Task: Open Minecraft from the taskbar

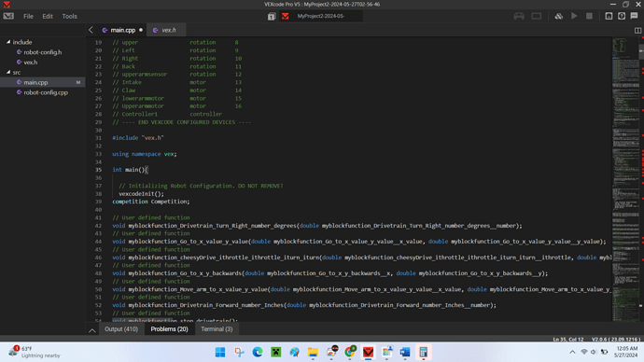Action: 276,352
